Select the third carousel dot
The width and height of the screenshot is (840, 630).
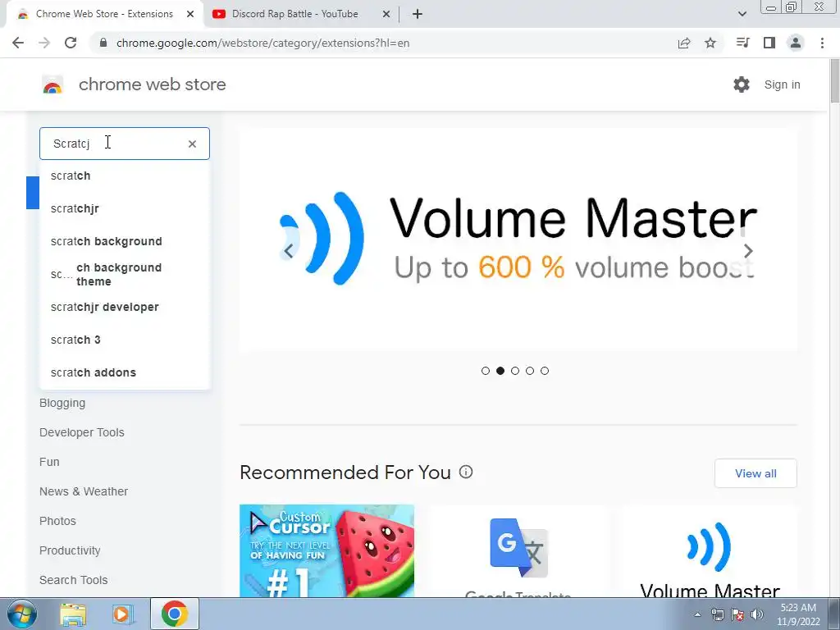coord(515,371)
